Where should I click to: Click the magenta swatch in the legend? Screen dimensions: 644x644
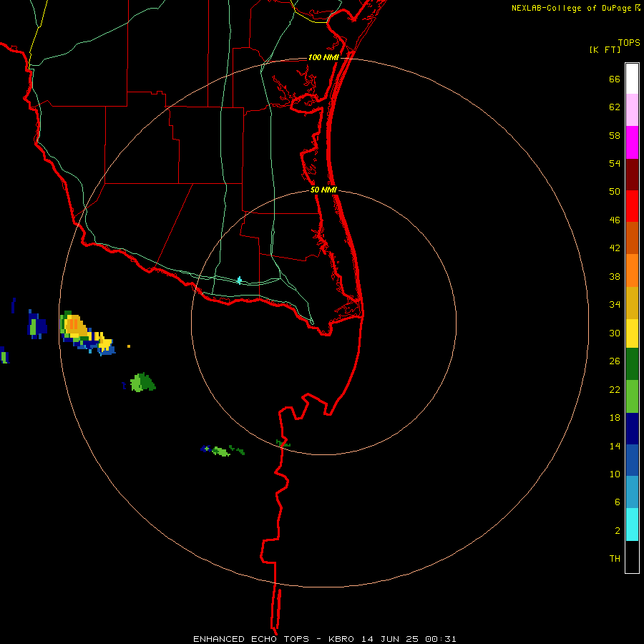pyautogui.click(x=632, y=142)
